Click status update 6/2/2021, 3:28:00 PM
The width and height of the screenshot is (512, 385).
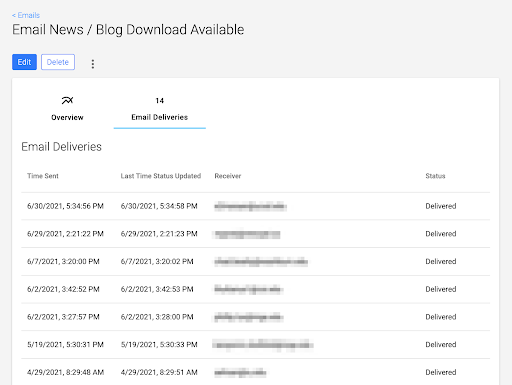(x=157, y=317)
